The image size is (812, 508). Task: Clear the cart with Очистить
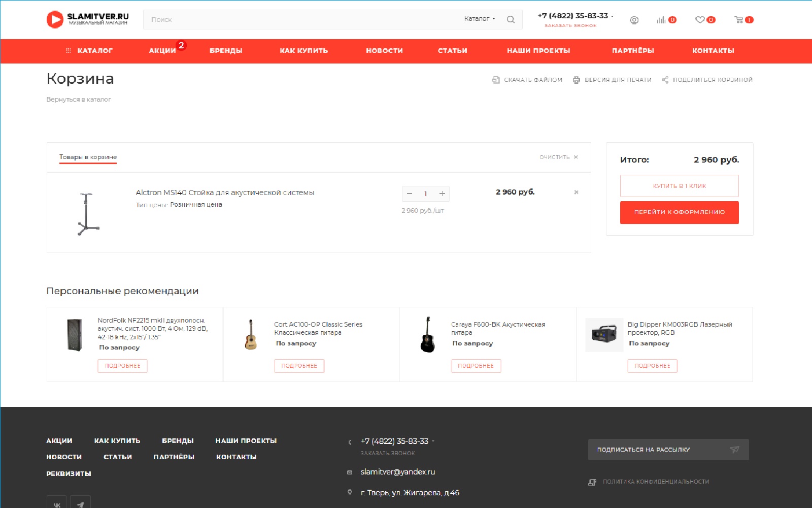(559, 157)
